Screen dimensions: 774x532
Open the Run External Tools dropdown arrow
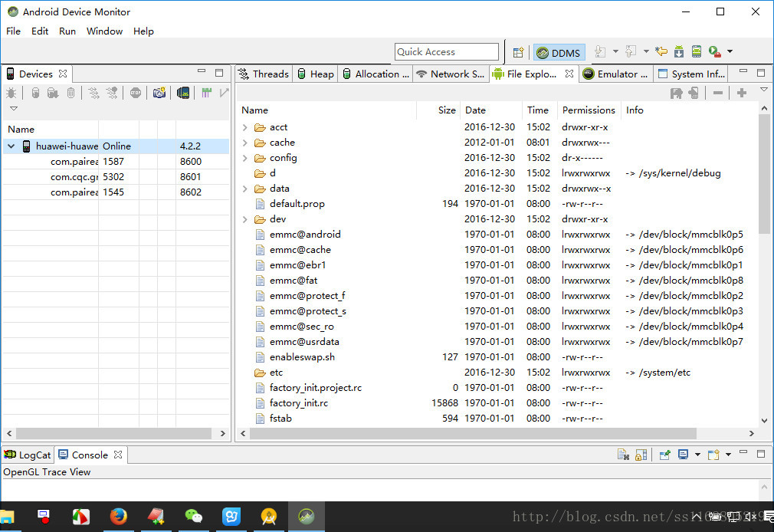tap(730, 51)
